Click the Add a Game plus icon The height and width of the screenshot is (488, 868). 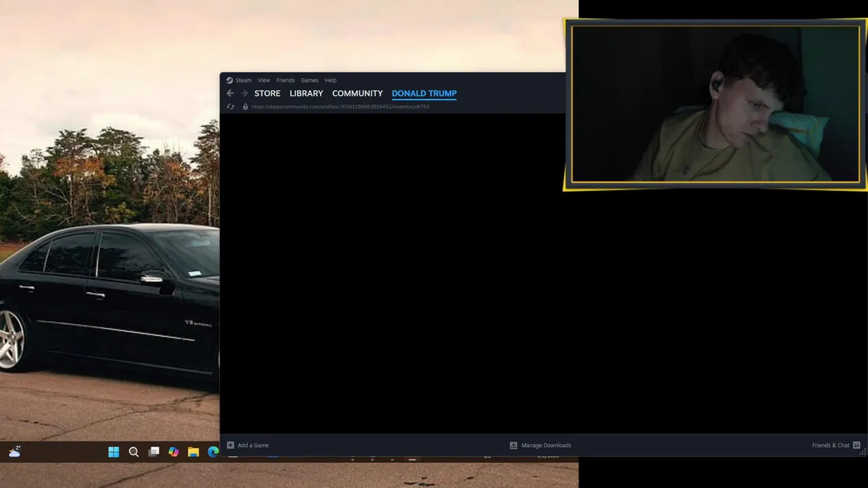tap(231, 445)
